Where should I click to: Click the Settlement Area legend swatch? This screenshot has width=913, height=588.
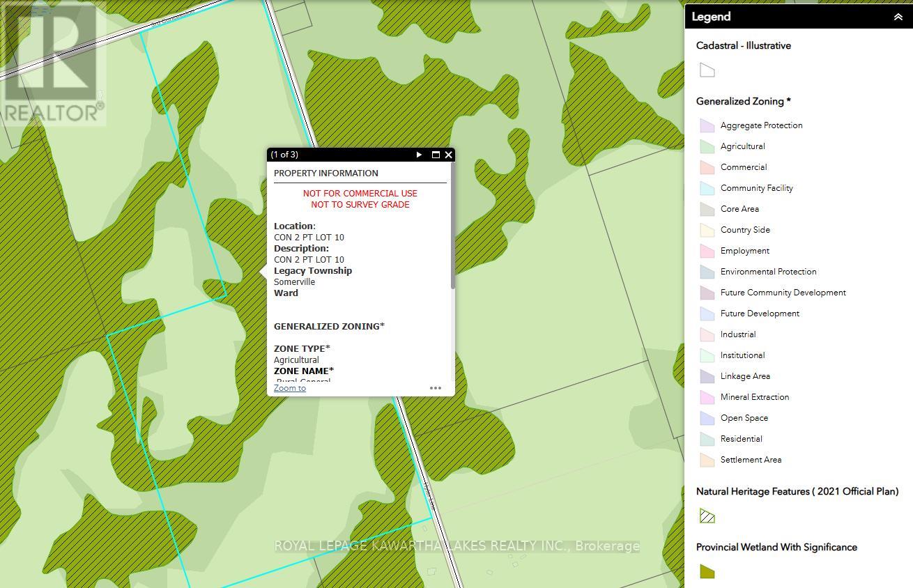707,460
